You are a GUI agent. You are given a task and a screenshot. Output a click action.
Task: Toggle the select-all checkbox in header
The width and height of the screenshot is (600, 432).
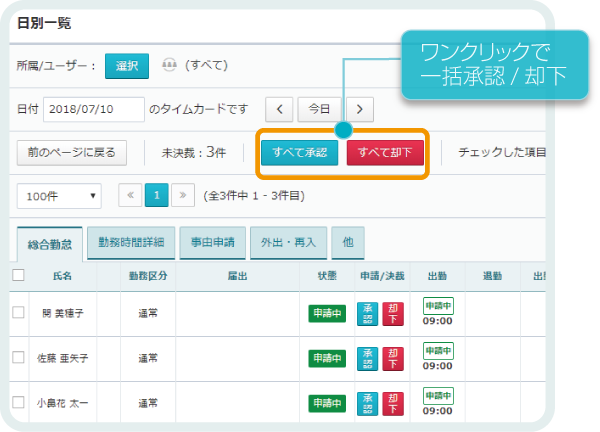pyautogui.click(x=18, y=275)
